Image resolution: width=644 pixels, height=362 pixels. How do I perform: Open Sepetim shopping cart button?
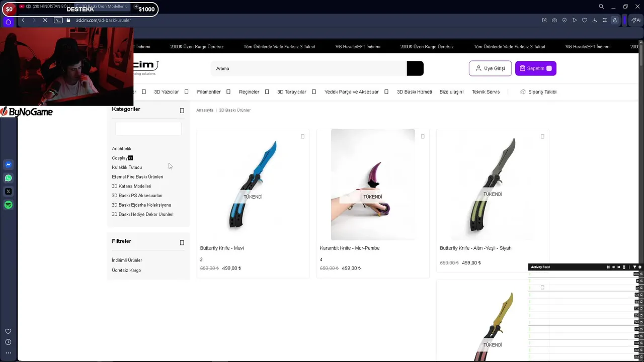pos(536,68)
